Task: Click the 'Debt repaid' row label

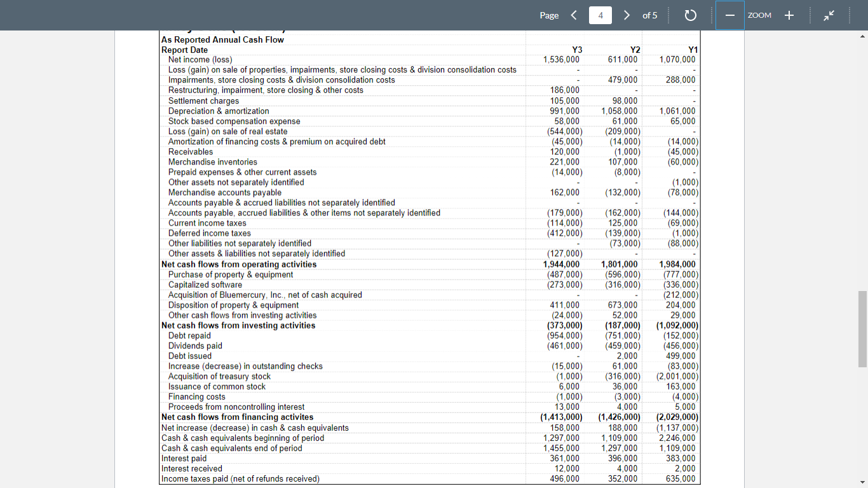Action: click(x=189, y=335)
